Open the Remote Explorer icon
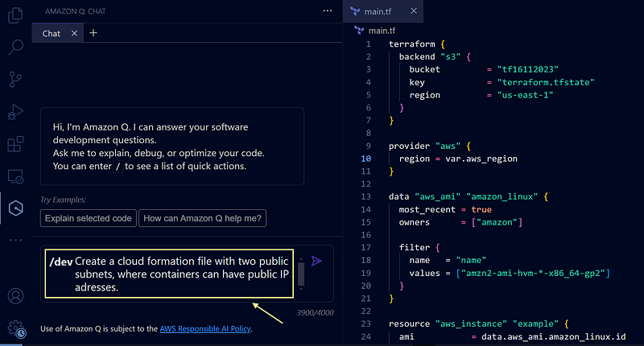This screenshot has height=346, width=644. click(15, 176)
